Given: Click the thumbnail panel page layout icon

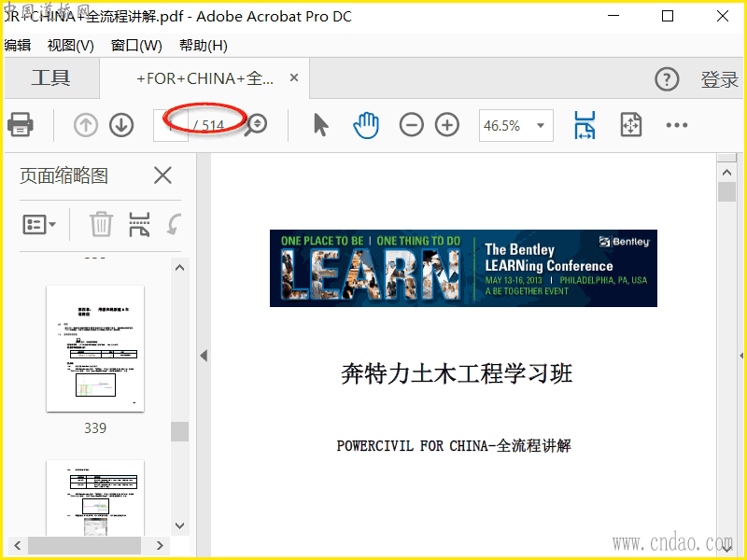Looking at the screenshot, I should coord(139,224).
